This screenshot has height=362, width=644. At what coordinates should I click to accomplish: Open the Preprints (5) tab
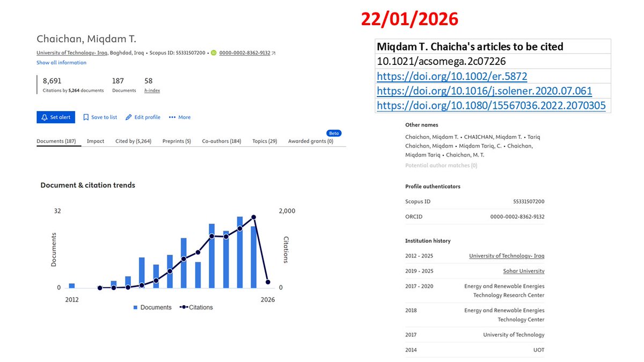pyautogui.click(x=177, y=142)
